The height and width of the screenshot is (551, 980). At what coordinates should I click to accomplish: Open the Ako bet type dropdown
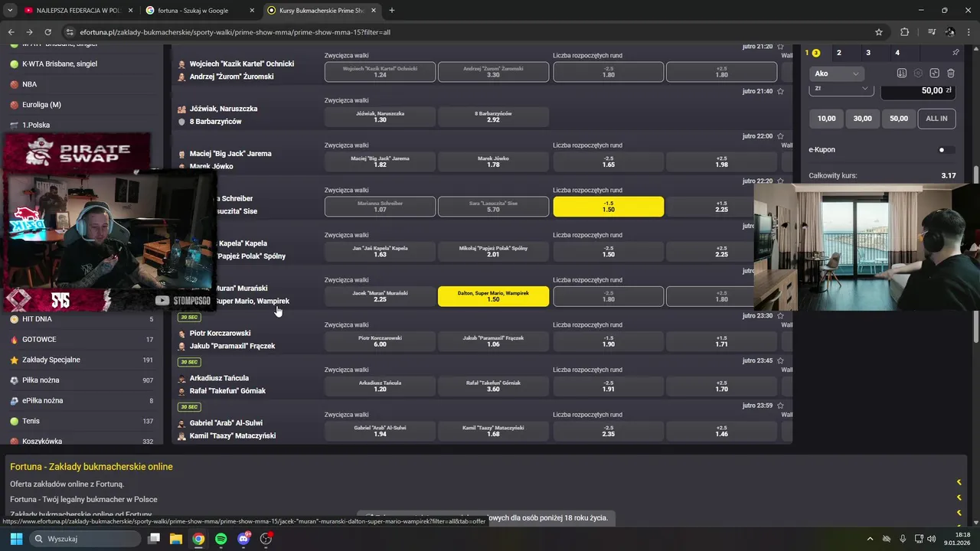click(x=837, y=73)
